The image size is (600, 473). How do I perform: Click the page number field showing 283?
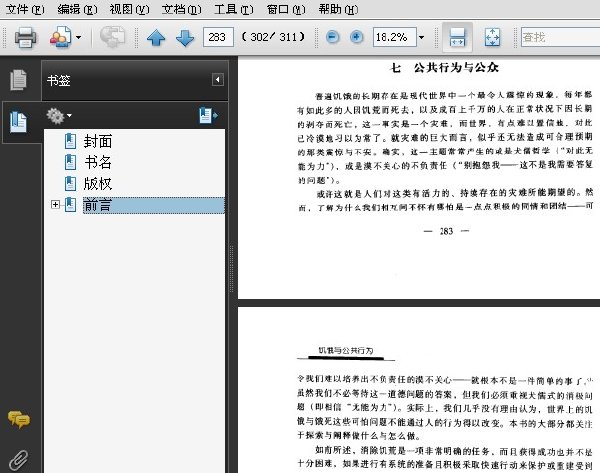(x=218, y=37)
